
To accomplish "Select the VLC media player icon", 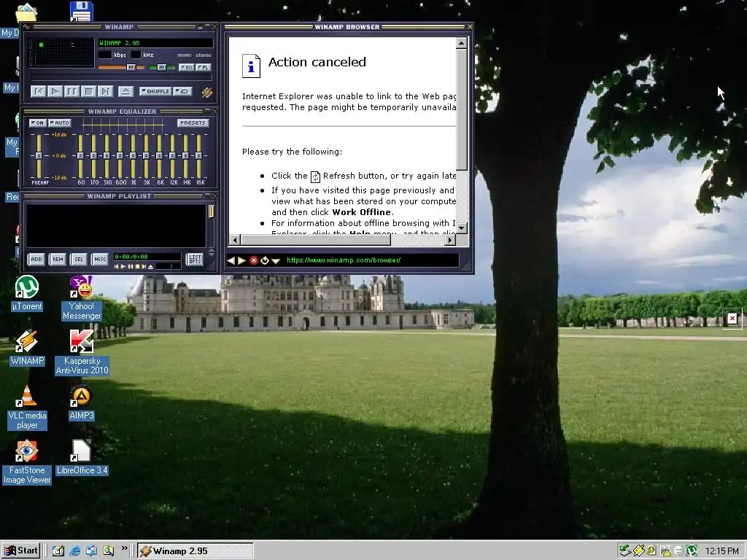I will pos(27,408).
